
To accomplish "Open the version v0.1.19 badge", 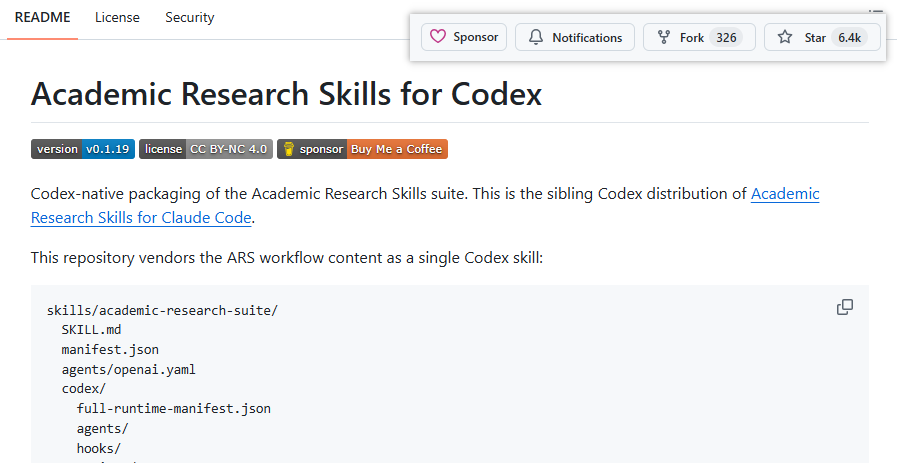I will pos(83,149).
